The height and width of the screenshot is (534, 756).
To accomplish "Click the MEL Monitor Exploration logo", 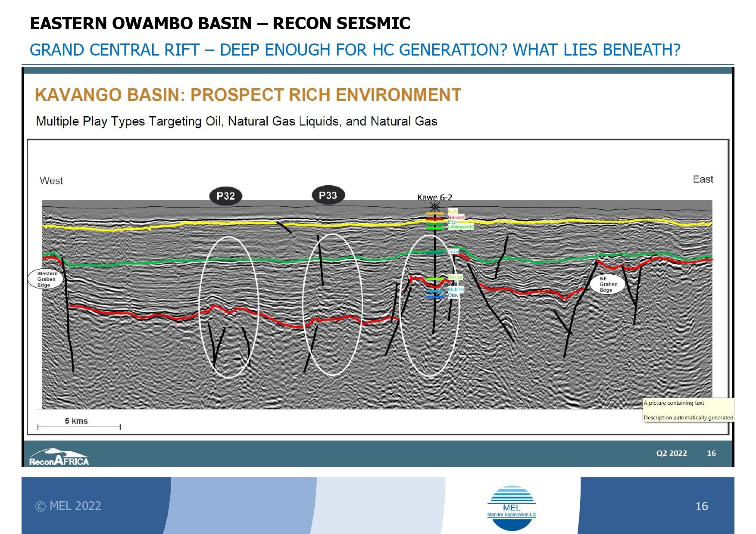I will 512,508.
